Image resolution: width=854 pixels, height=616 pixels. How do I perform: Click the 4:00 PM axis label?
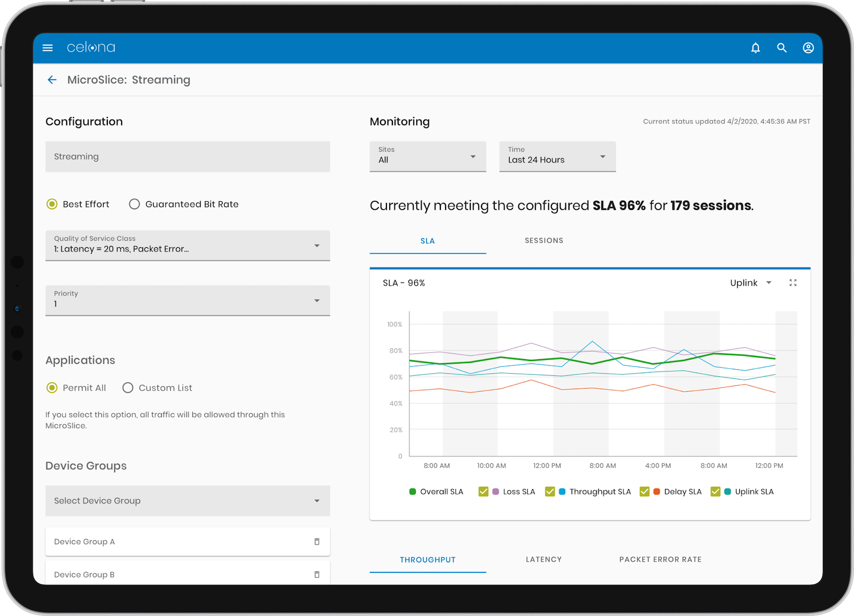[658, 465]
